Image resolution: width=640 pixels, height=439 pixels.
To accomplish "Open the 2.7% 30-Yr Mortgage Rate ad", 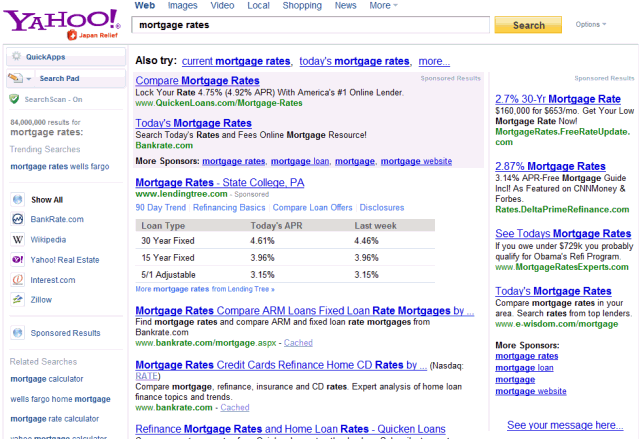I will click(x=558, y=99).
